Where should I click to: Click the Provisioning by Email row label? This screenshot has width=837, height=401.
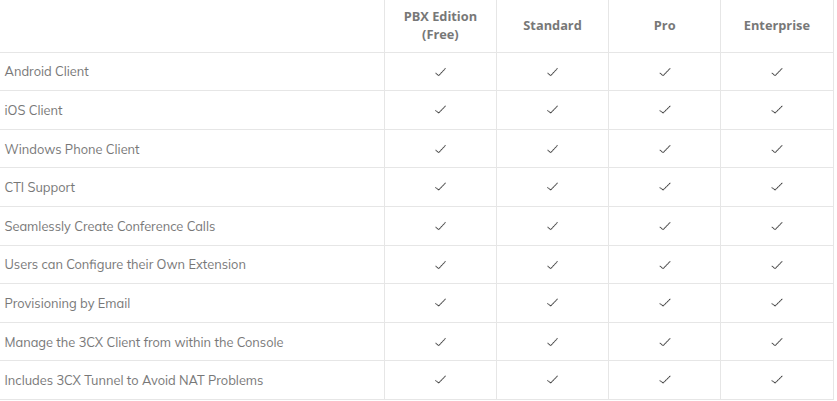coord(68,303)
